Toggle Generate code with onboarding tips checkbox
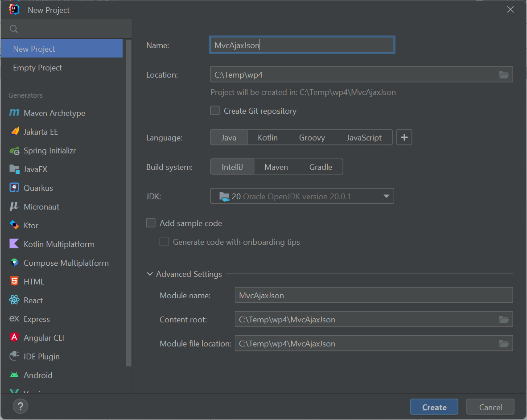 click(164, 242)
